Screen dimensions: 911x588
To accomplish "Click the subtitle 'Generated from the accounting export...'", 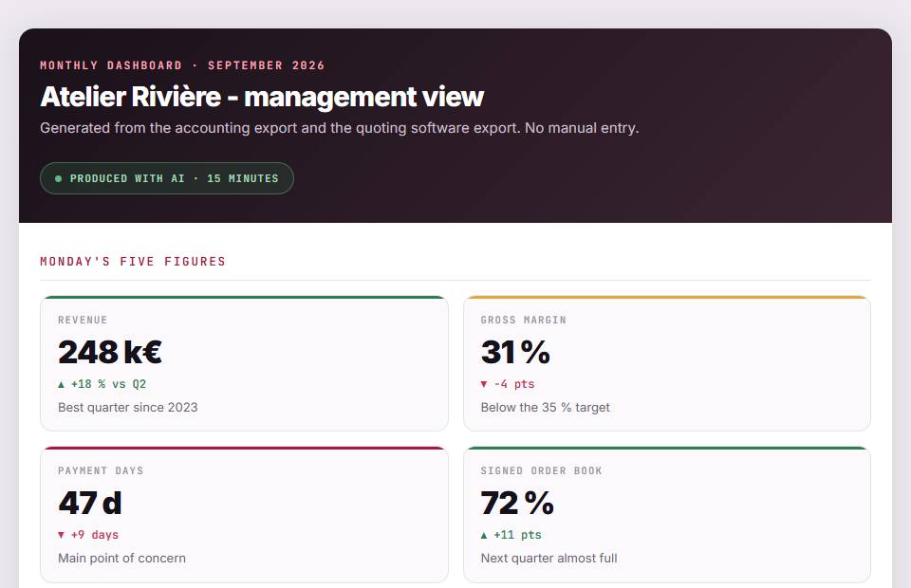I will point(340,128).
